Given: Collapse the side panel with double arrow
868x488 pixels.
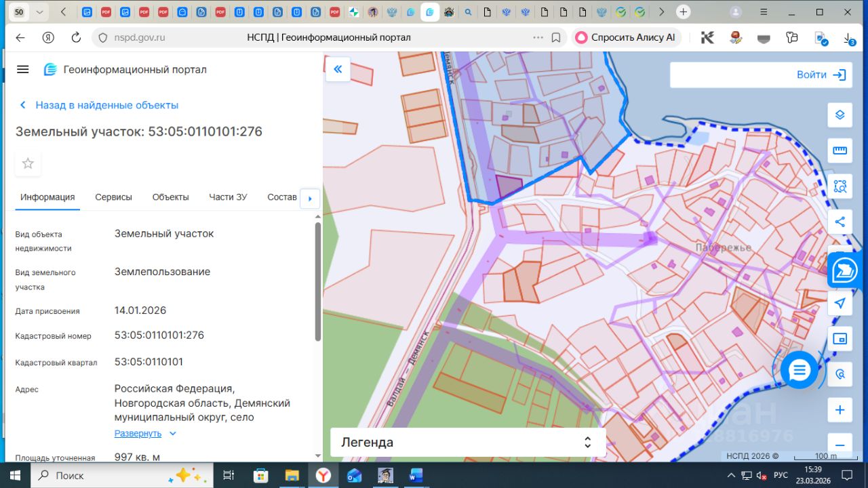Looking at the screenshot, I should pyautogui.click(x=338, y=69).
